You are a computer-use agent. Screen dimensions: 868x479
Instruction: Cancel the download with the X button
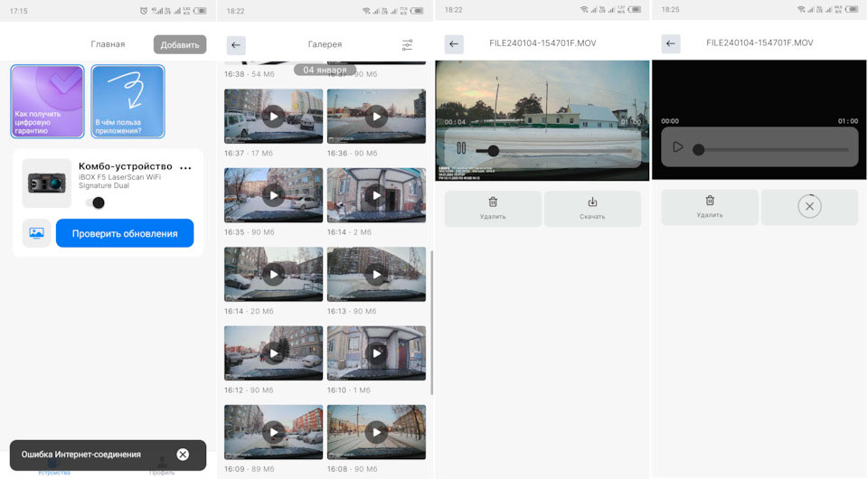[809, 207]
